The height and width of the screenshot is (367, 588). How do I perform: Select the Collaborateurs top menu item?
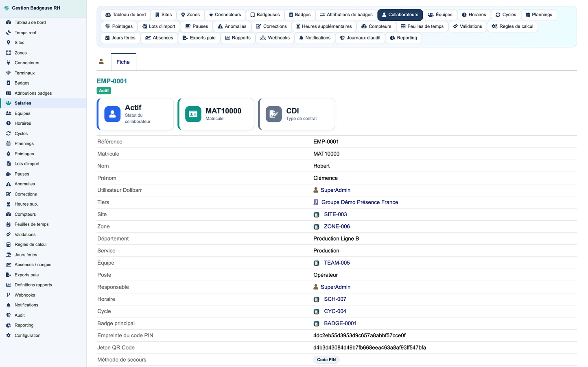(x=400, y=15)
